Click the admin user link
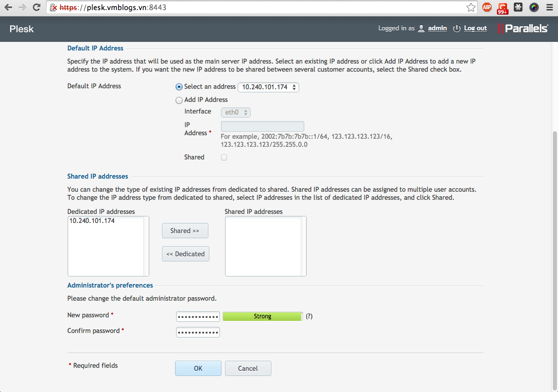The width and height of the screenshot is (558, 392). pos(437,28)
